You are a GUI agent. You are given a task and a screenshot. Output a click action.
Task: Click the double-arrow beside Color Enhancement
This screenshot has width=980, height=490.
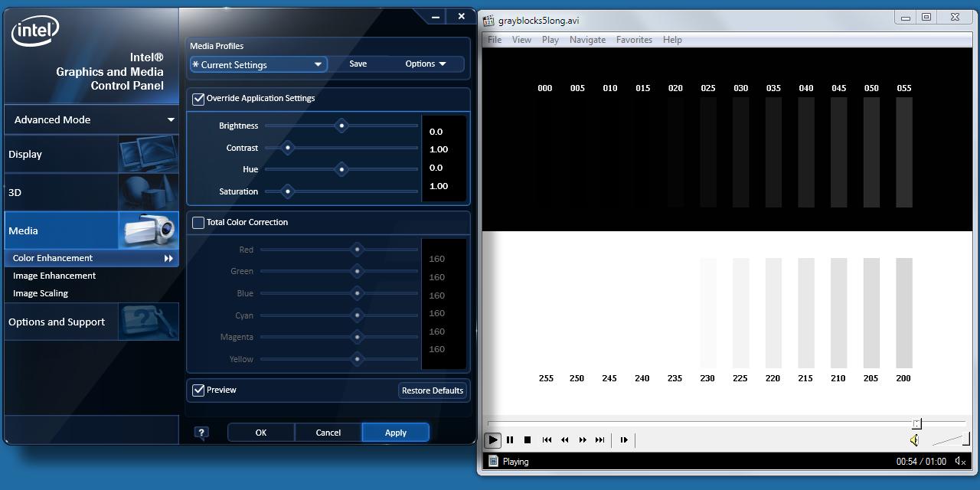[168, 259]
